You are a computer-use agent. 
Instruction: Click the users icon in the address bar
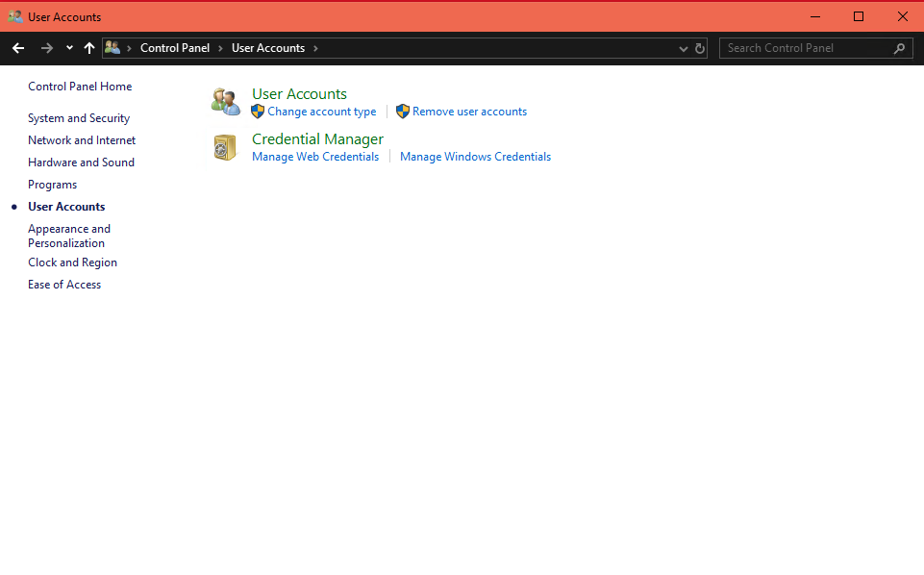112,48
